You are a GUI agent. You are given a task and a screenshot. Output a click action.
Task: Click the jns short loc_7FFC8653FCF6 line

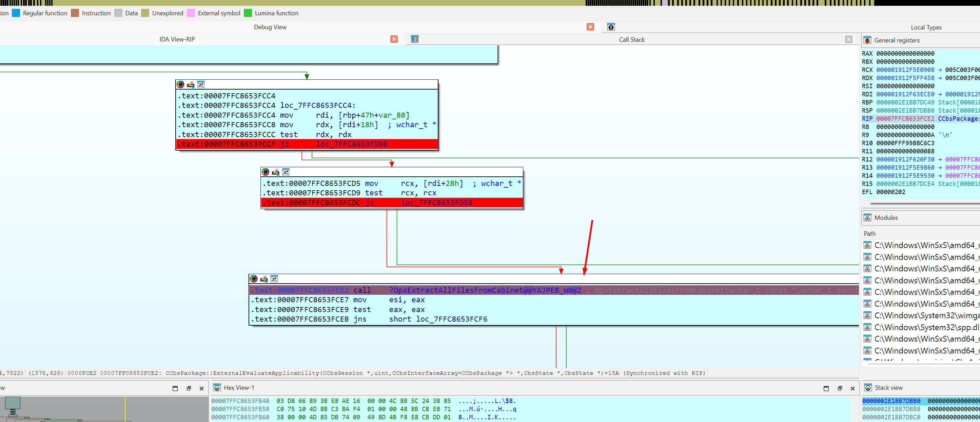369,319
